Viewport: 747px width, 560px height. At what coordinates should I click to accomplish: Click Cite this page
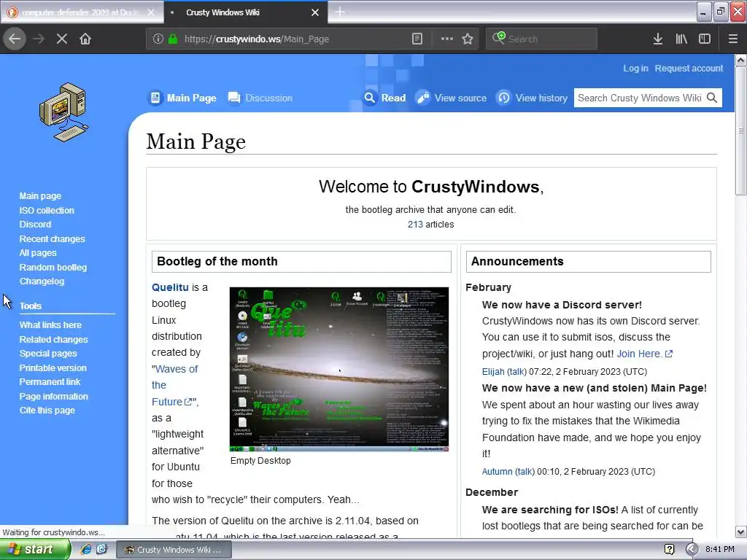click(x=47, y=410)
